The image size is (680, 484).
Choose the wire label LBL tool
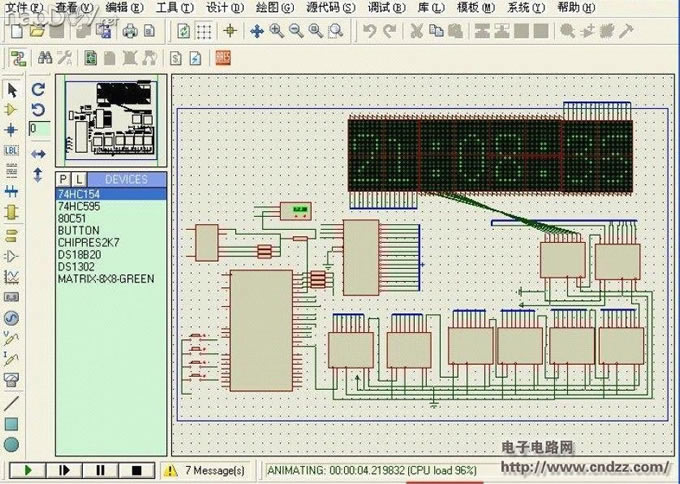tap(13, 151)
